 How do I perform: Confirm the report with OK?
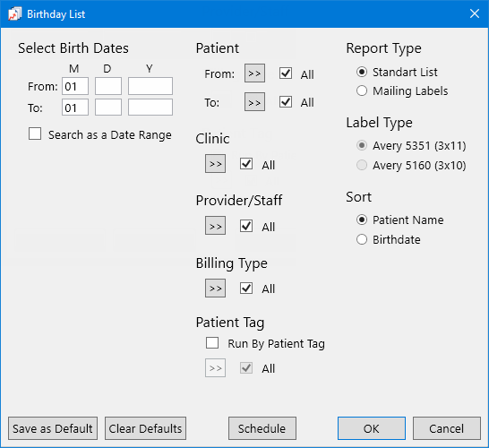372,428
